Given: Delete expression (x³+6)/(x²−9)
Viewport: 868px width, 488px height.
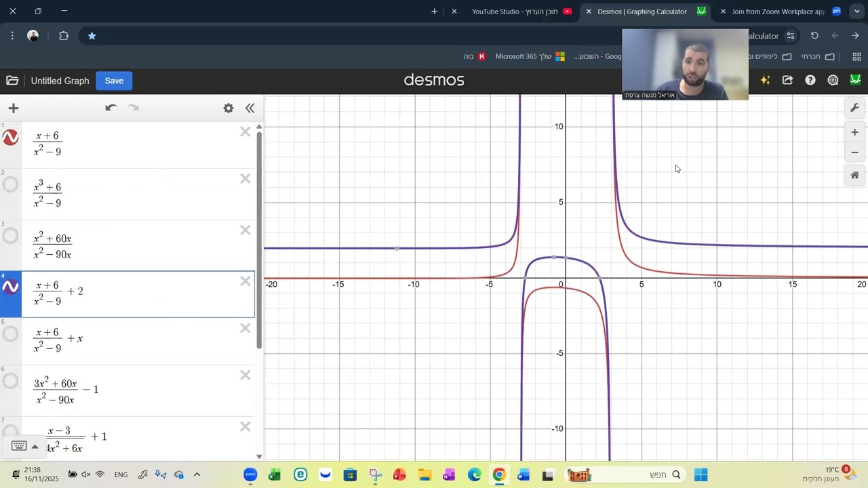Looking at the screenshot, I should coord(245,179).
